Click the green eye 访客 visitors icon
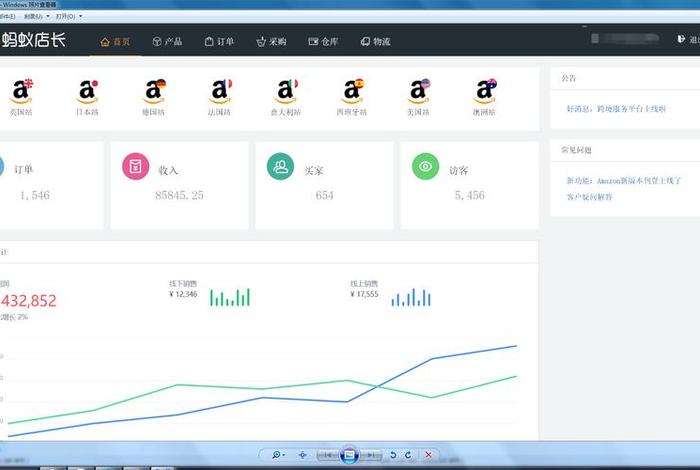 coord(425,166)
